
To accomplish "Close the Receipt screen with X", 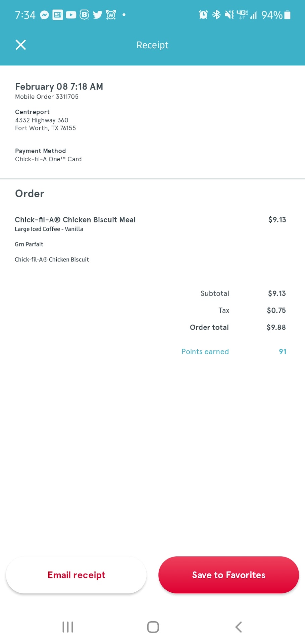I will coord(21,45).
